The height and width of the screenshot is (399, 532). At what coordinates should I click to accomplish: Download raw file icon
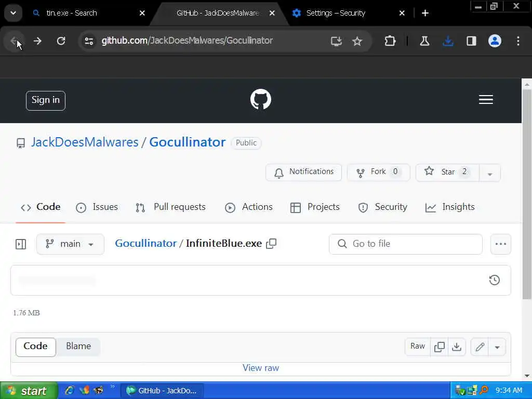tap(457, 347)
